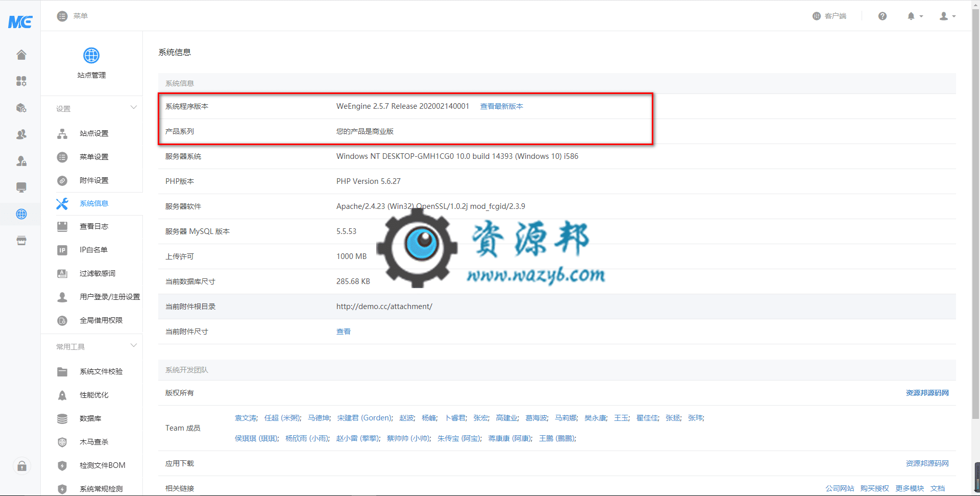The width and height of the screenshot is (980, 496).
Task: Click the 全局借用权限 icon
Action: tap(62, 321)
